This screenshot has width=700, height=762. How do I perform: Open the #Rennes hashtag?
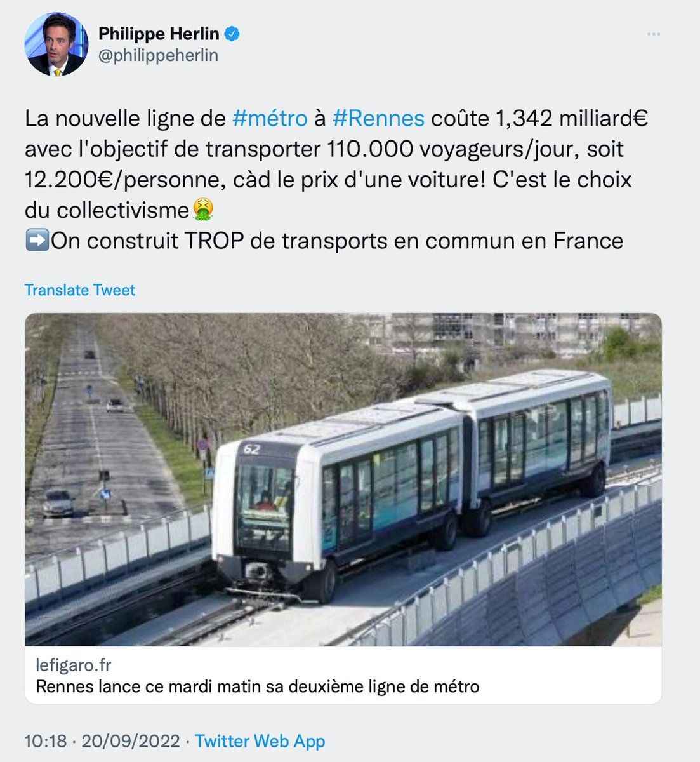[378, 118]
